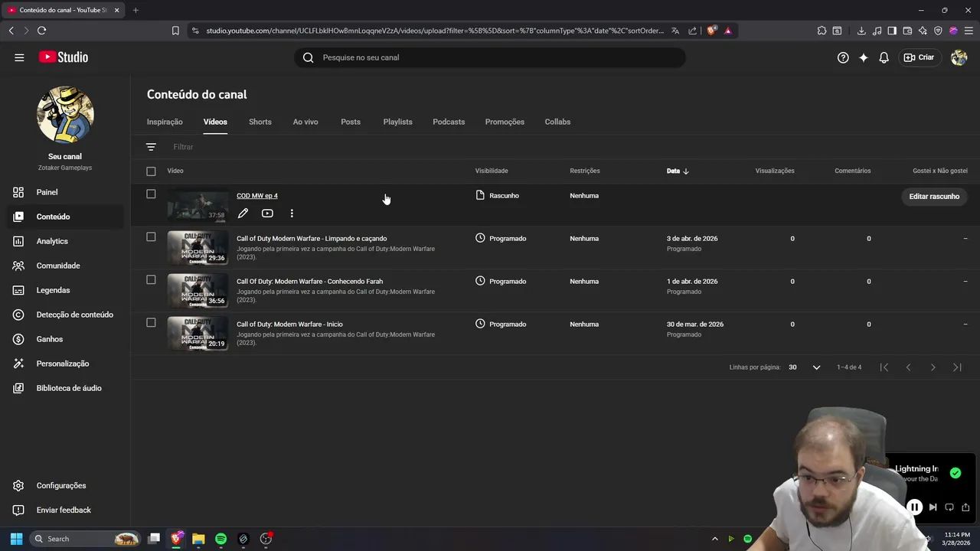Click the sparkle Ask Studio icon
The width and height of the screenshot is (980, 551).
click(864, 57)
